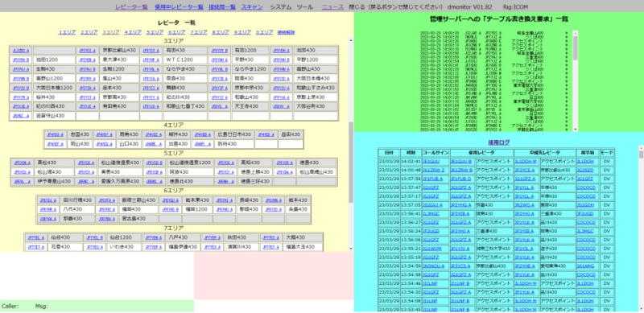
Task: Connect via callsign link beside 福島伊達430
Action: 155,247
